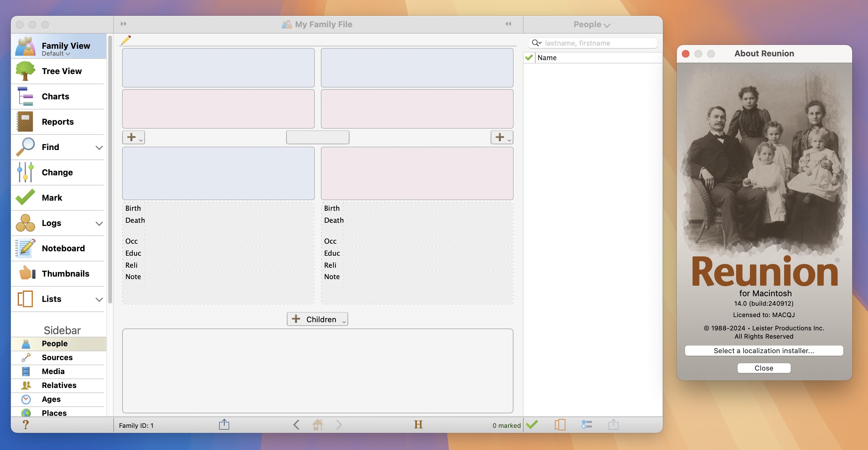Click the marriage status button between spouses
The width and height of the screenshot is (868, 450).
tap(318, 137)
